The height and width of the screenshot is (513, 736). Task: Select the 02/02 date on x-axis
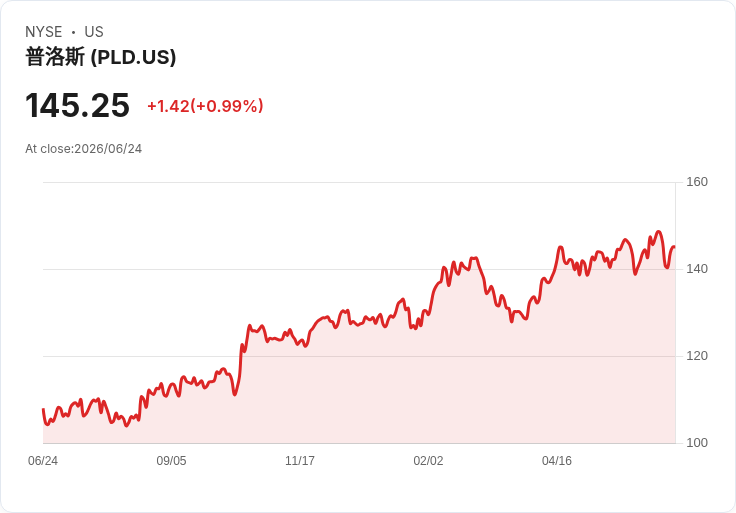pyautogui.click(x=428, y=461)
